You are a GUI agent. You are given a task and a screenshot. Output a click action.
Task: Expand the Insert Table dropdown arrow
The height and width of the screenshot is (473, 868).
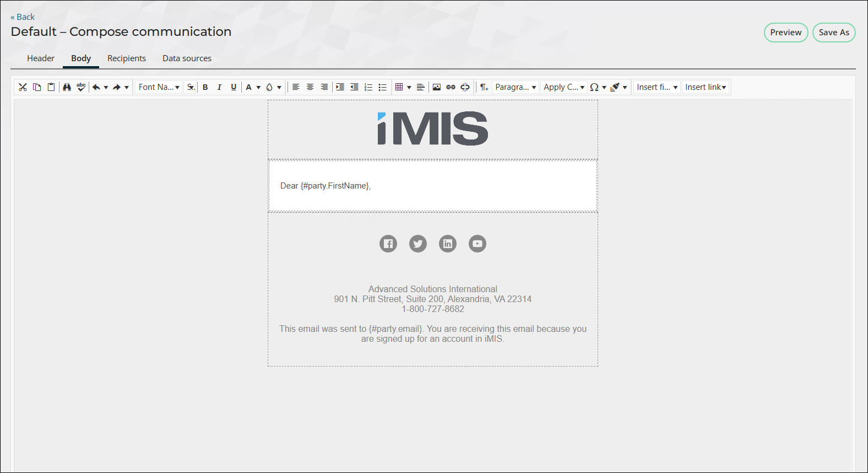409,87
